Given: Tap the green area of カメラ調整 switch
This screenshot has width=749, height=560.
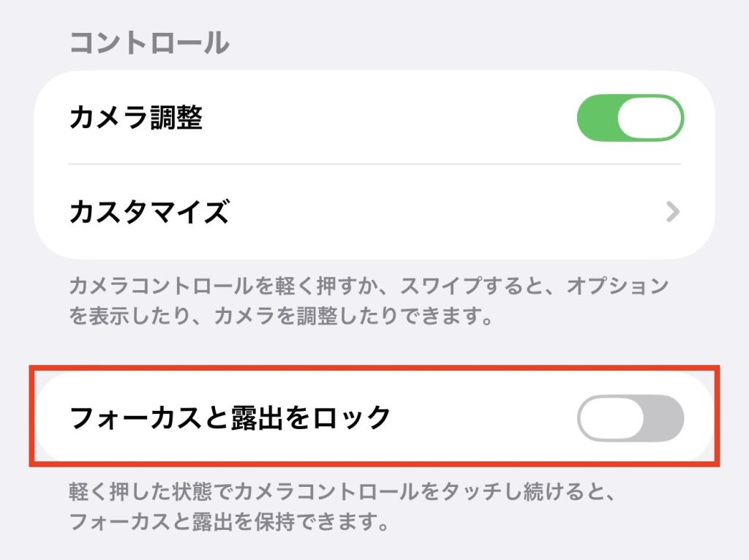Looking at the screenshot, I should [x=597, y=118].
